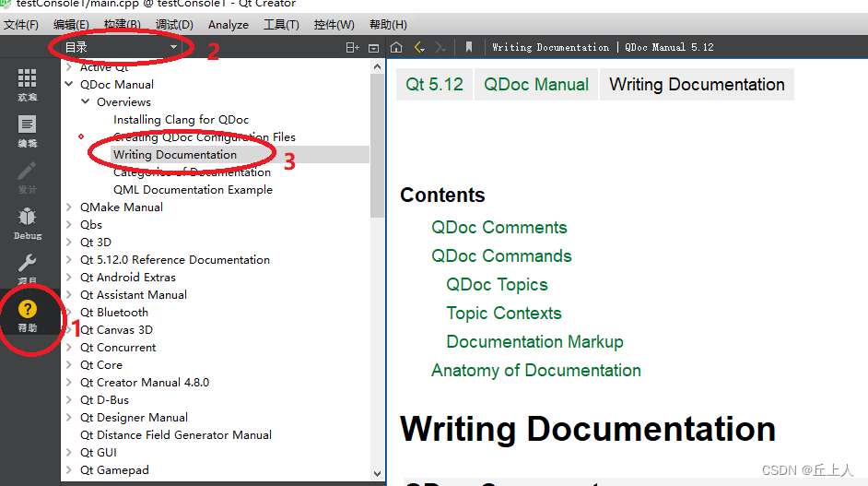This screenshot has width=868, height=486.
Task: Open the 构建(B) menu
Action: [x=123, y=24]
